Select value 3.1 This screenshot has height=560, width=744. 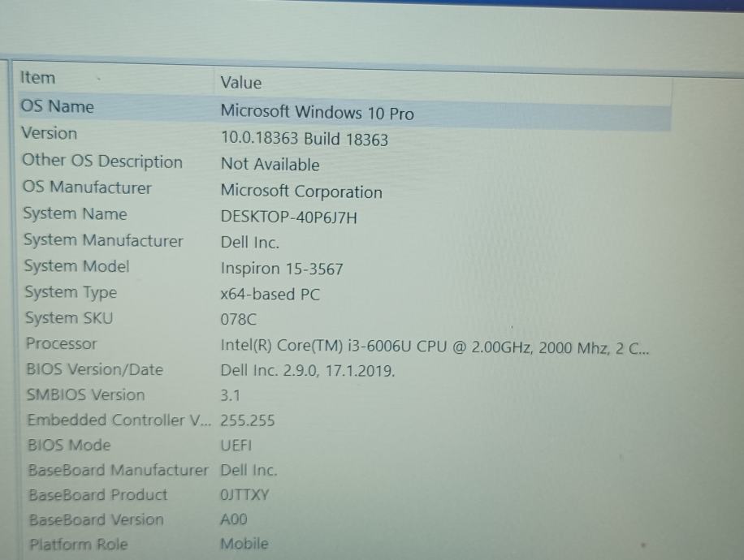tap(230, 395)
